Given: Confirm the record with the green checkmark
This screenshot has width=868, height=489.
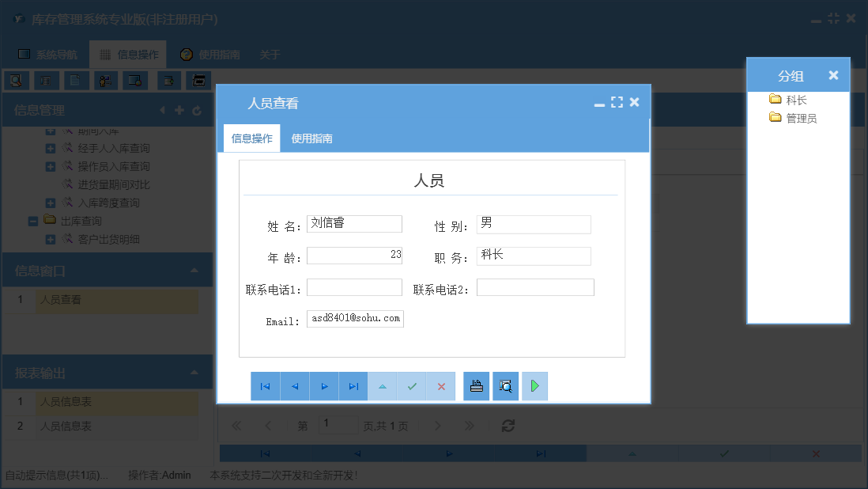Looking at the screenshot, I should (x=411, y=385).
